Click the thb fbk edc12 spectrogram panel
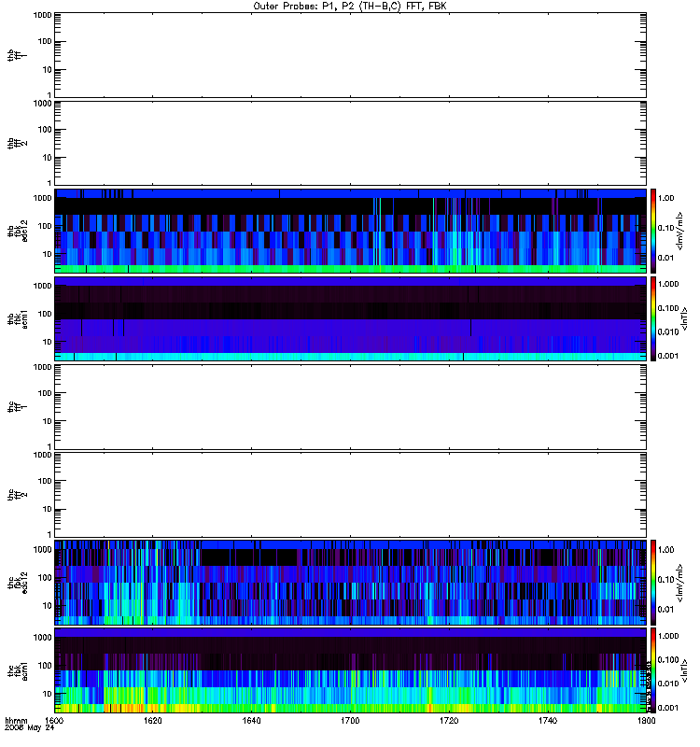This screenshot has width=700, height=747. (351, 231)
